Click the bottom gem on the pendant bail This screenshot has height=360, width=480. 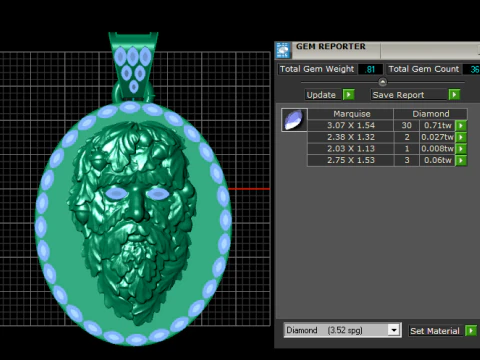point(134,87)
